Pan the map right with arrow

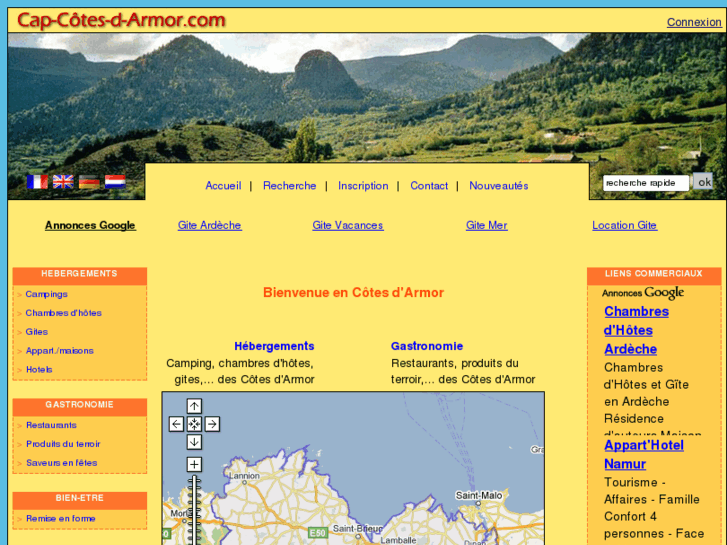pos(212,424)
